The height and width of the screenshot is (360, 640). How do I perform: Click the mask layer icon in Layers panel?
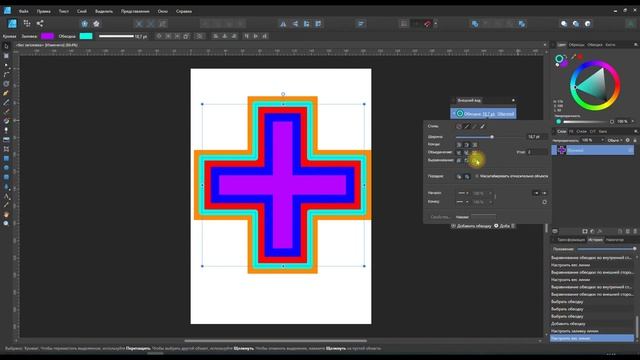[x=584, y=231]
